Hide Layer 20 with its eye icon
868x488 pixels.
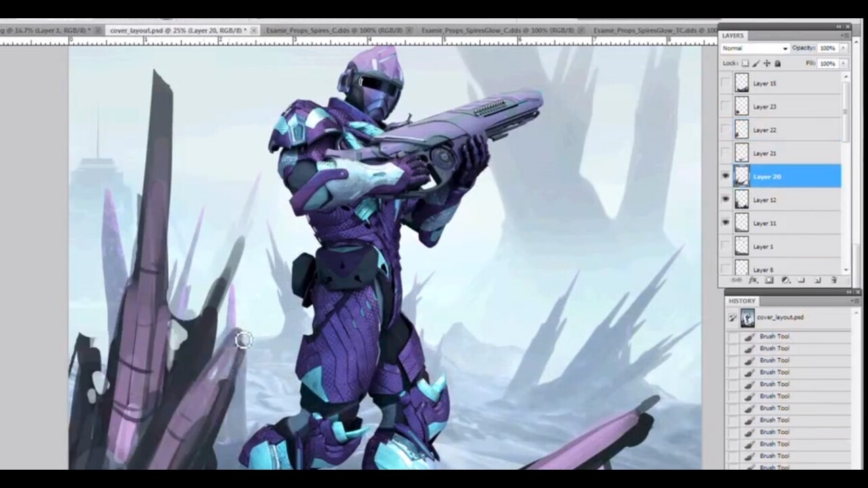click(726, 176)
